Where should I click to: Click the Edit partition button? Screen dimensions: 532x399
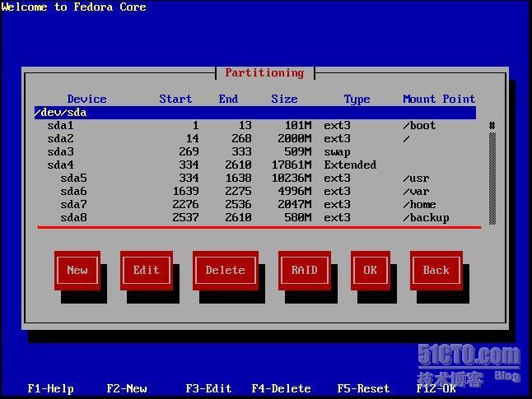click(x=147, y=270)
